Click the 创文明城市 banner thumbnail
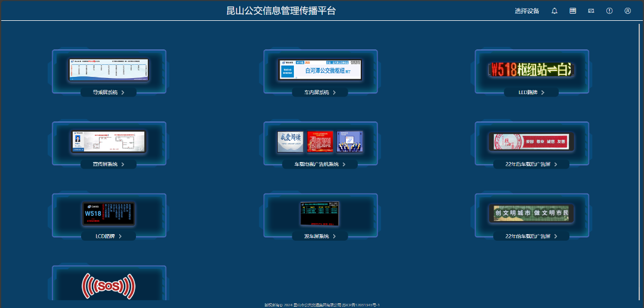 (x=531, y=213)
